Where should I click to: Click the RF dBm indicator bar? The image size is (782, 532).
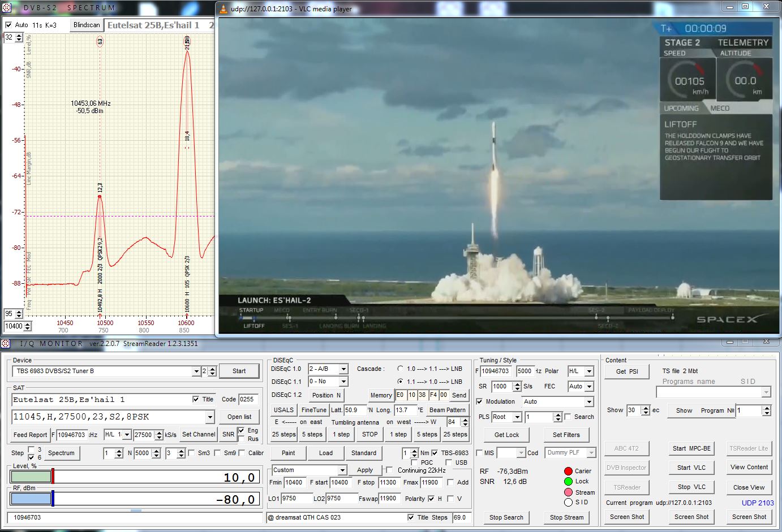tap(135, 499)
